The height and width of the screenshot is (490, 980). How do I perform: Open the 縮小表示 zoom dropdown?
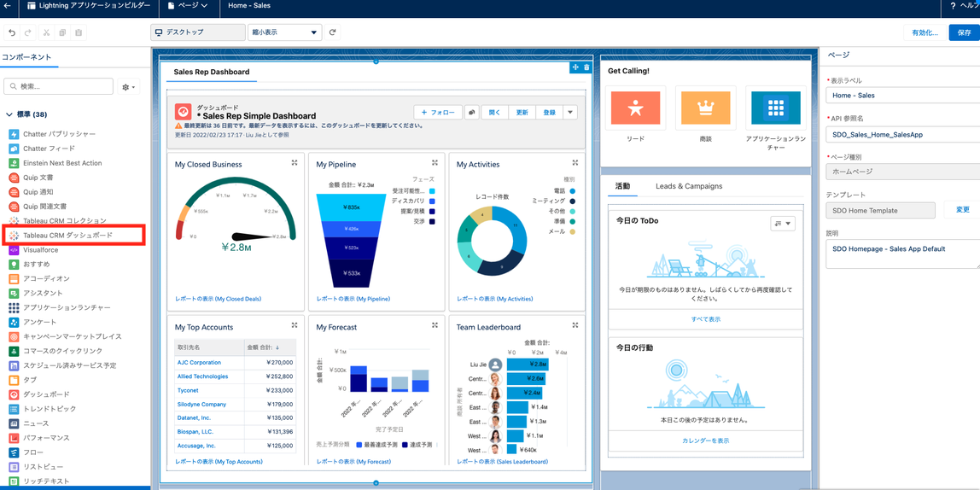click(285, 32)
